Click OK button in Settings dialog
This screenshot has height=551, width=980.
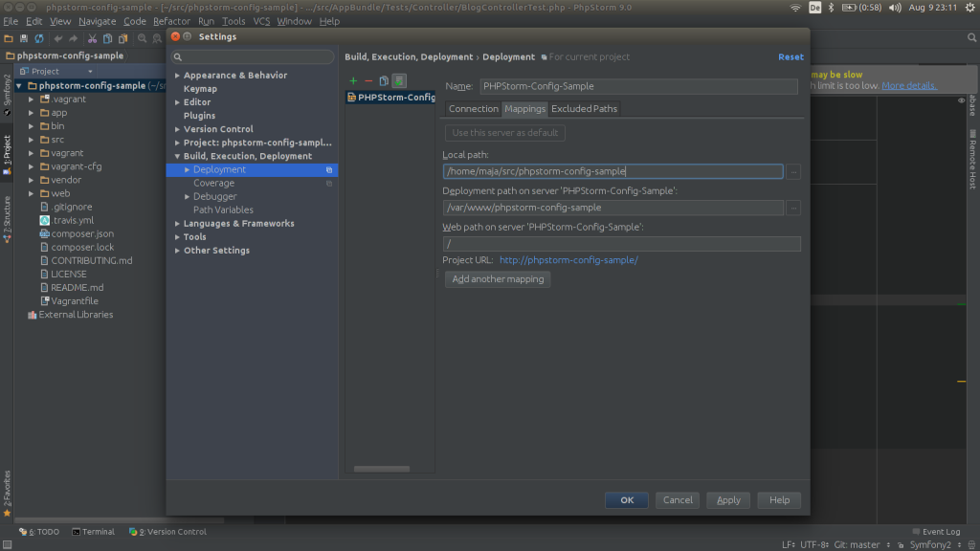tap(627, 500)
